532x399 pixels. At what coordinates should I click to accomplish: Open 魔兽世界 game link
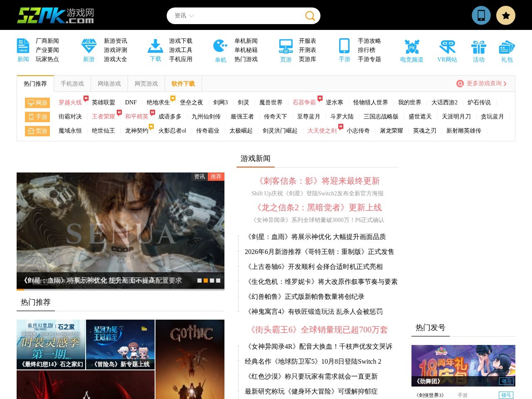[x=271, y=102]
